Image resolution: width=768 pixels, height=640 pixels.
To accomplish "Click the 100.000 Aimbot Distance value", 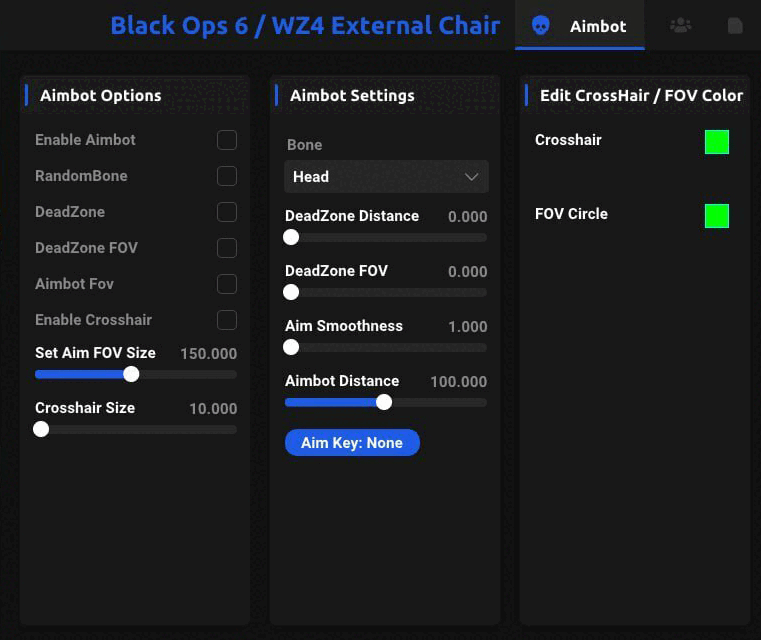I will (458, 381).
